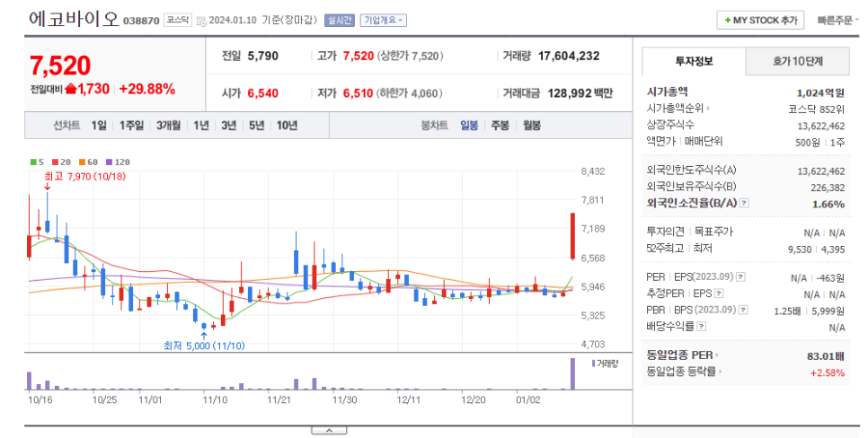Open help icon next to 배당수익률

[x=701, y=327]
